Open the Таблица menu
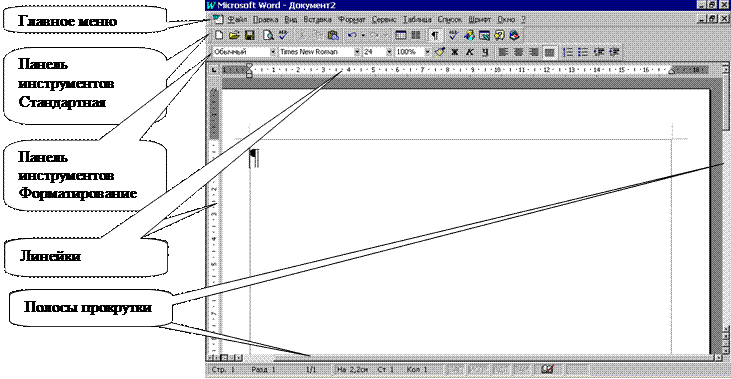Screen dimensions: 731x379 pos(417,20)
